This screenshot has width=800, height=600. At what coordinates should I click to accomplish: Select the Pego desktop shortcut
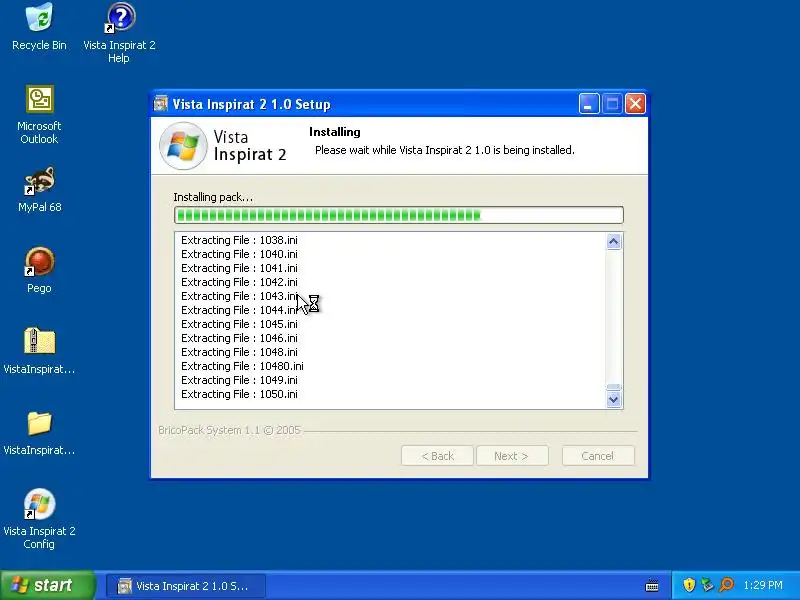[x=39, y=270]
